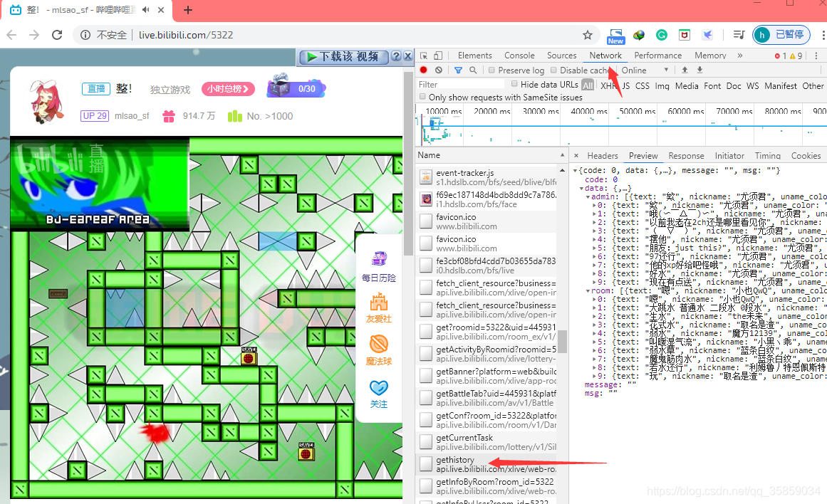
Task: Click the browser forward arrow
Action: point(34,35)
